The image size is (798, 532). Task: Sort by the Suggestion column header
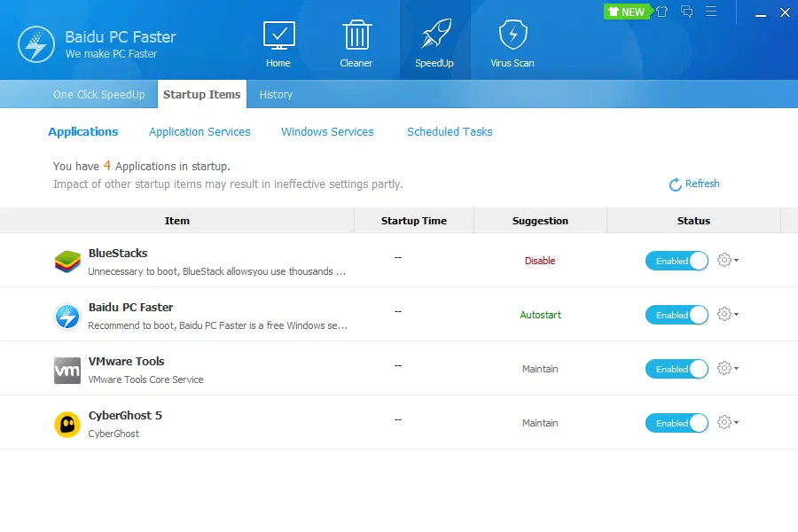click(x=540, y=221)
